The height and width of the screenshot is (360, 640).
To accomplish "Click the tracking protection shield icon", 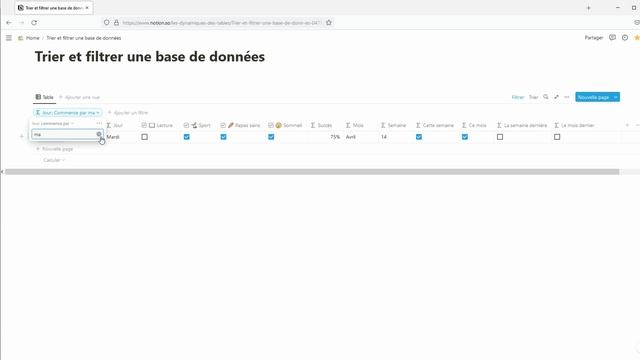I will (107, 23).
